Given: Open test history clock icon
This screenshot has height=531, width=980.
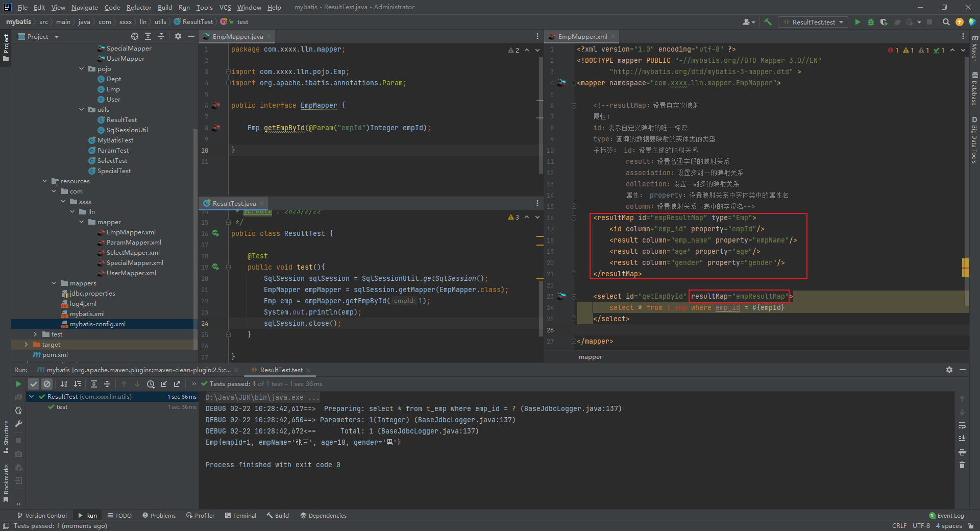Looking at the screenshot, I should (x=151, y=384).
